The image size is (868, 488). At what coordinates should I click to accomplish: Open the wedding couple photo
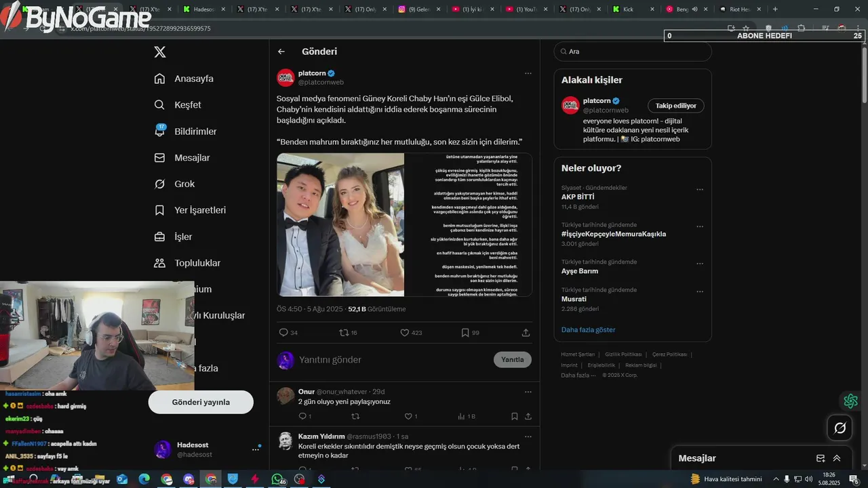(x=340, y=225)
